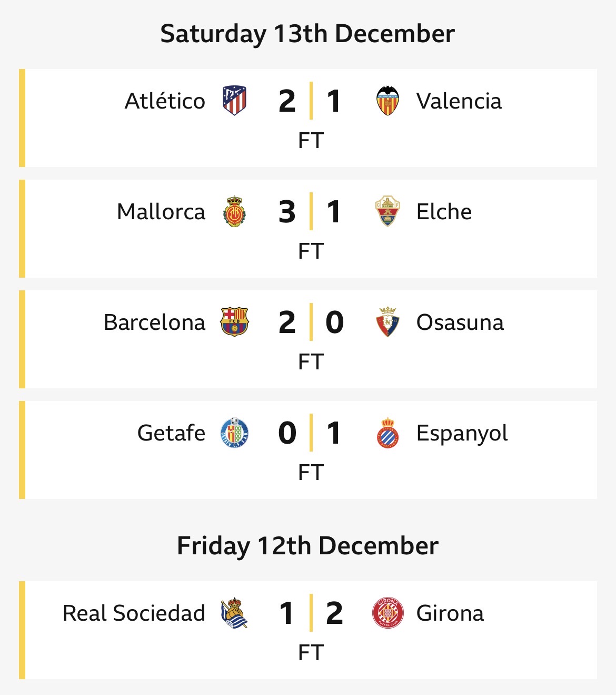
Task: Click the Osasuna club crest
Action: [x=388, y=322]
